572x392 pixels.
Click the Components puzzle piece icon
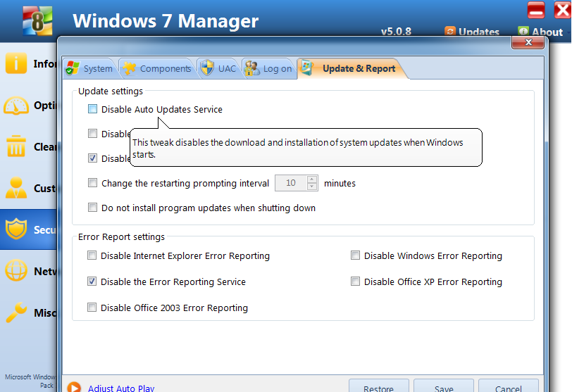click(129, 68)
